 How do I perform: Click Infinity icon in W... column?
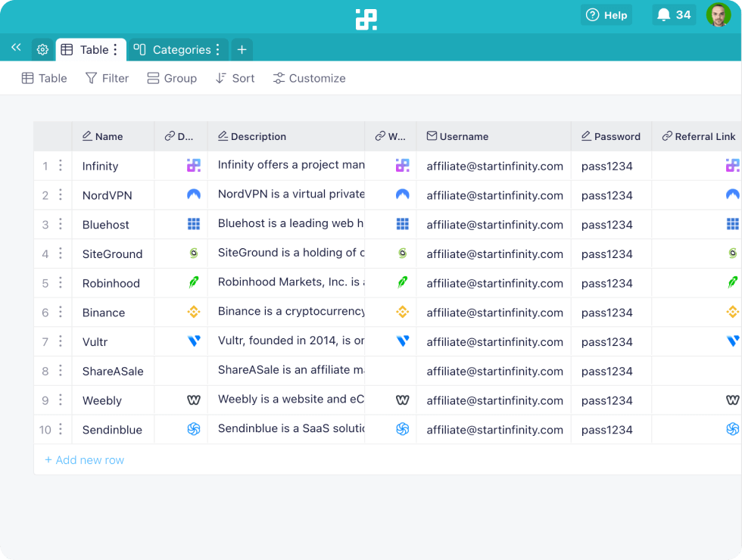tap(402, 165)
